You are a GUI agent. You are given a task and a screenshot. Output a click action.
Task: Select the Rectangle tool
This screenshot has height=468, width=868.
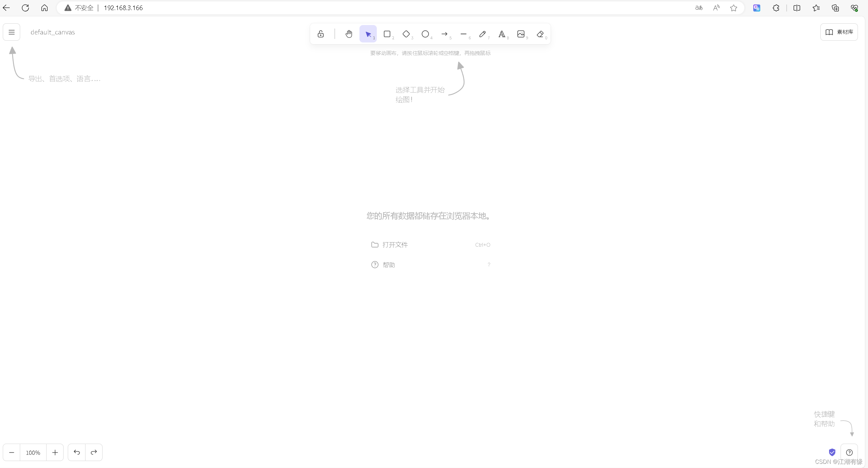click(387, 34)
